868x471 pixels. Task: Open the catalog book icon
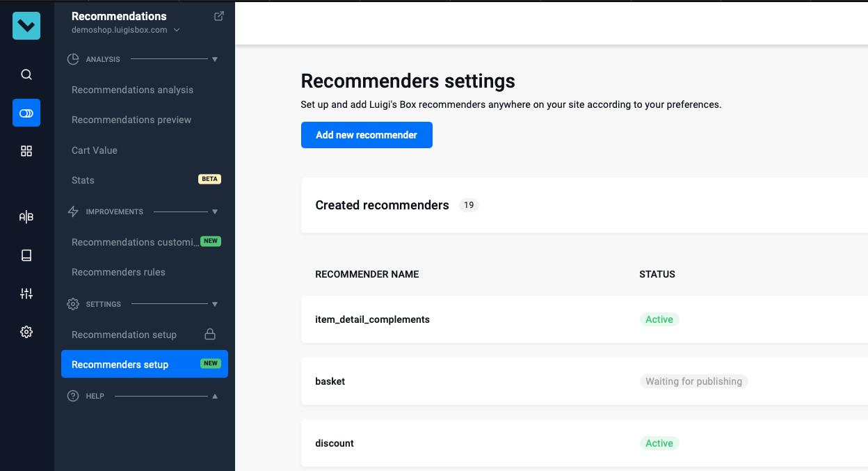[26, 255]
